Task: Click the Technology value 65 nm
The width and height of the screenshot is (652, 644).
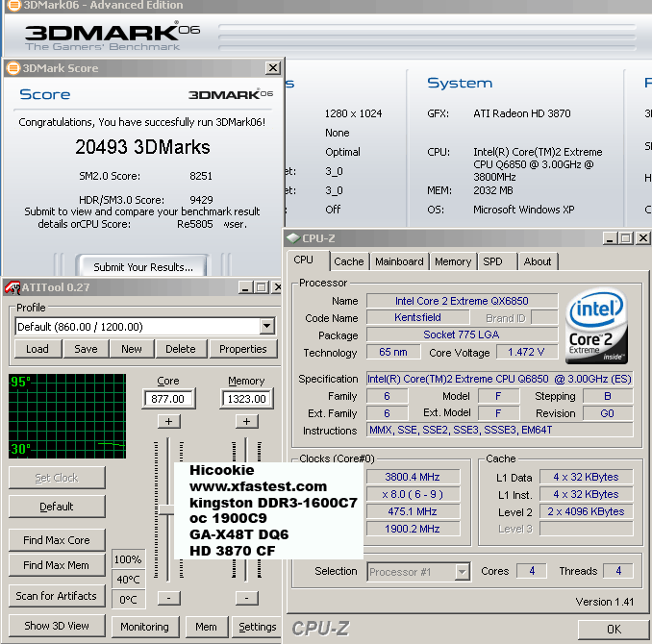Action: (x=393, y=352)
